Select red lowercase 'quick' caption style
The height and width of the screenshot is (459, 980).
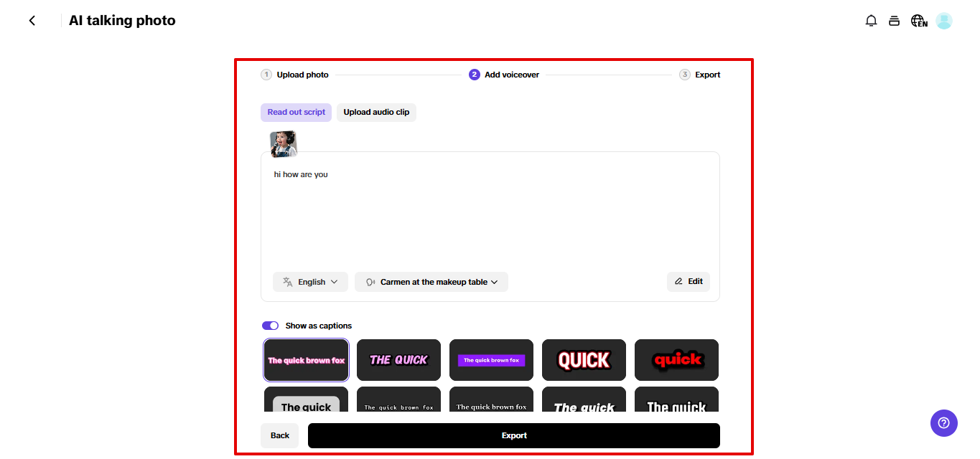point(676,360)
